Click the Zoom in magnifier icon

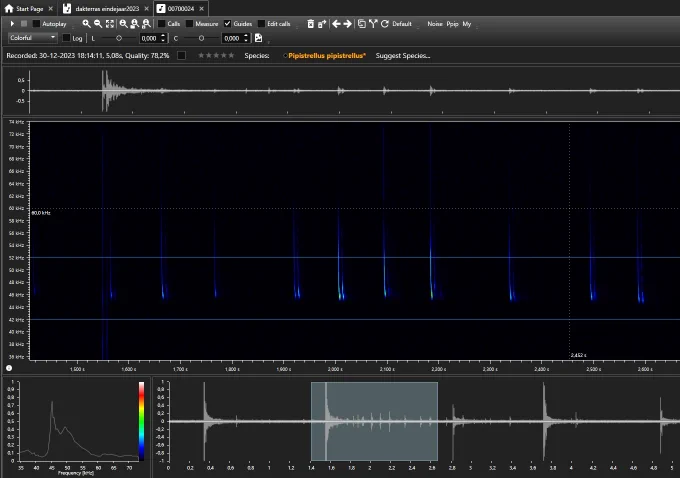pos(87,23)
